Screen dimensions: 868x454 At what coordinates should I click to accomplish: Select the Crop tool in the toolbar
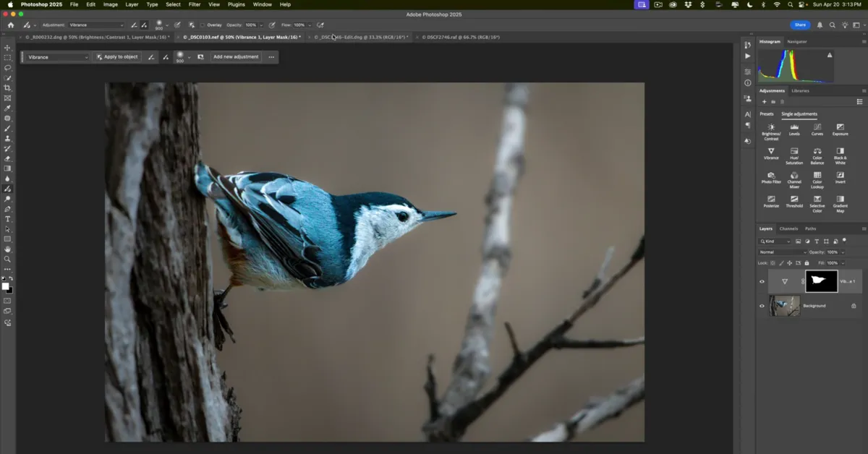tap(7, 87)
